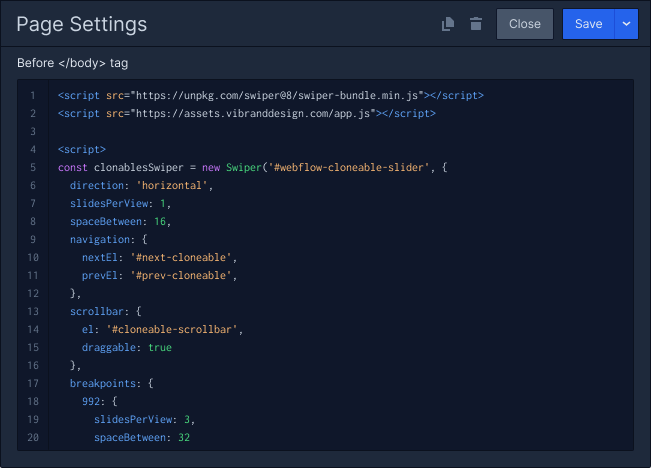Expand the Save dropdown arrow
Screen dimensions: 651x468
click(627, 24)
